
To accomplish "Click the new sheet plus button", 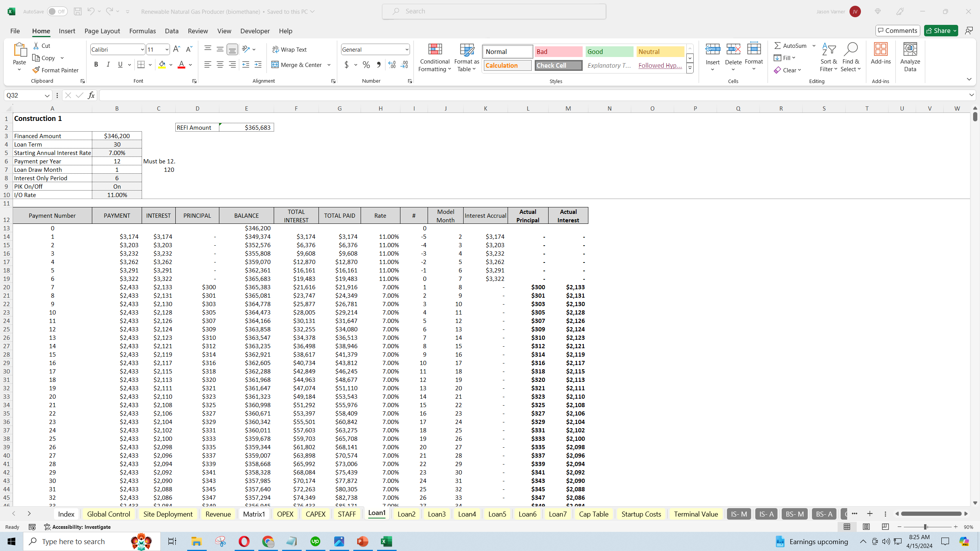I will tap(870, 514).
